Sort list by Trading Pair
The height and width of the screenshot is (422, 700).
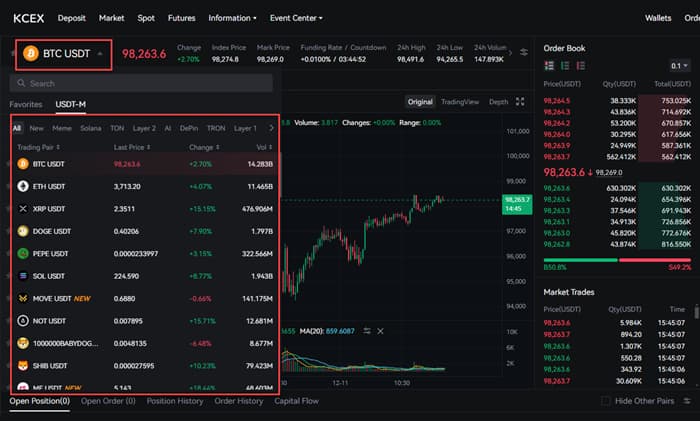(x=38, y=147)
